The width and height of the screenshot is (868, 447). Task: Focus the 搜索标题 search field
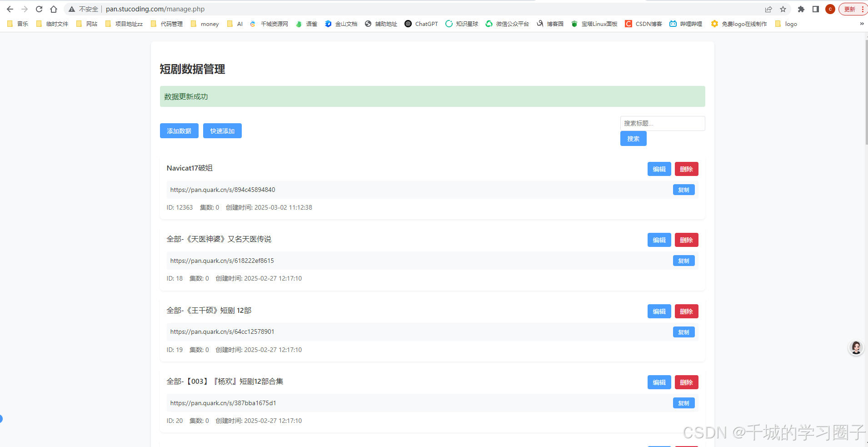pos(663,123)
